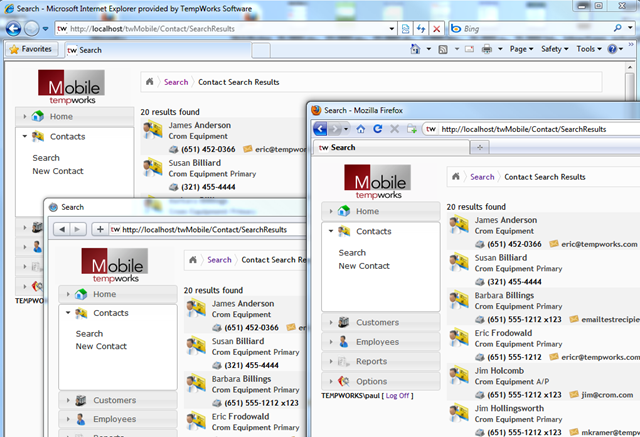Click Safari forward button in Search window
Image resolution: width=640 pixels, height=437 pixels.
tap(77, 229)
